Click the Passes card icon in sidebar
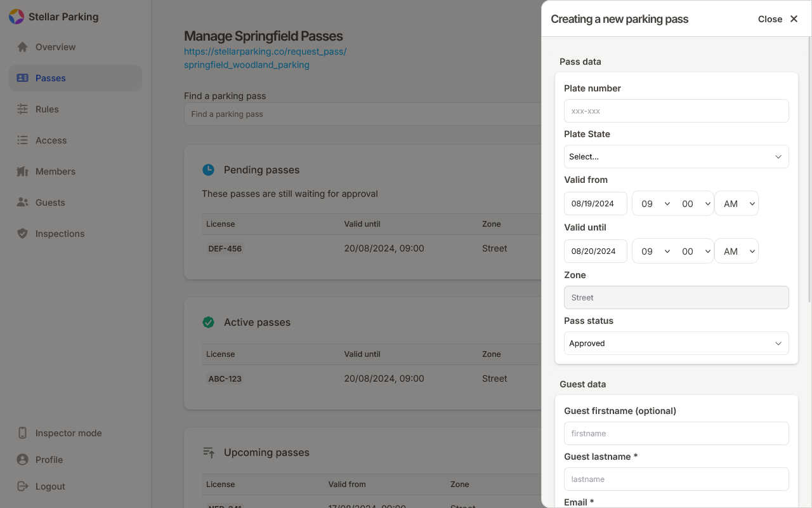Image resolution: width=812 pixels, height=508 pixels. tap(23, 78)
